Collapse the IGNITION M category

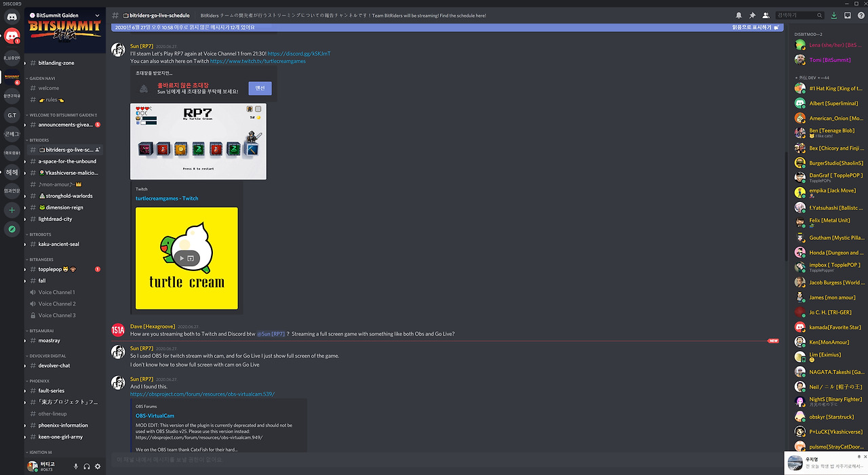click(x=40, y=452)
